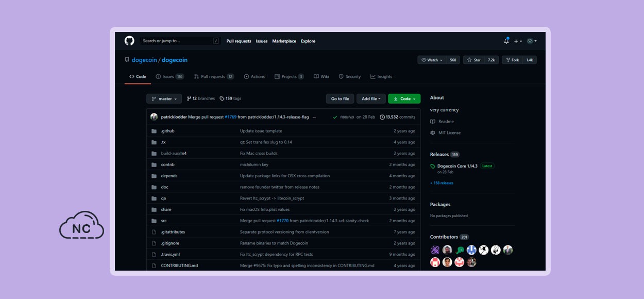The width and height of the screenshot is (644, 299).
Task: Click the folder icon for qa
Action: point(154,198)
